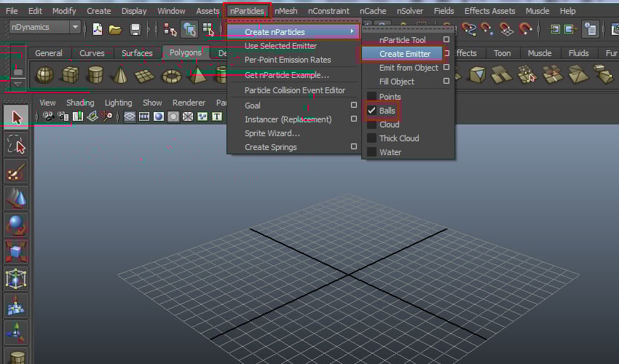The height and width of the screenshot is (364, 619).
Task: Activate the Lasso Select tool
Action: (x=16, y=144)
